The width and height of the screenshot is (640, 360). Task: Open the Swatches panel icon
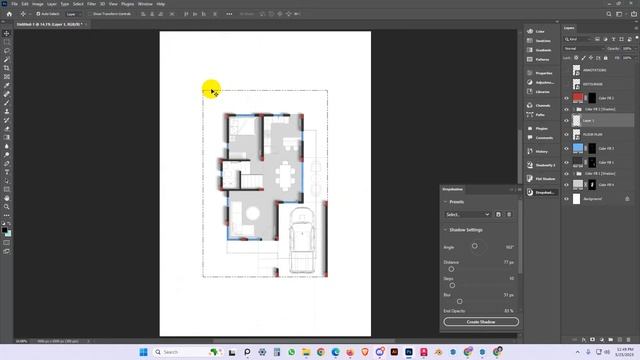[x=530, y=40]
